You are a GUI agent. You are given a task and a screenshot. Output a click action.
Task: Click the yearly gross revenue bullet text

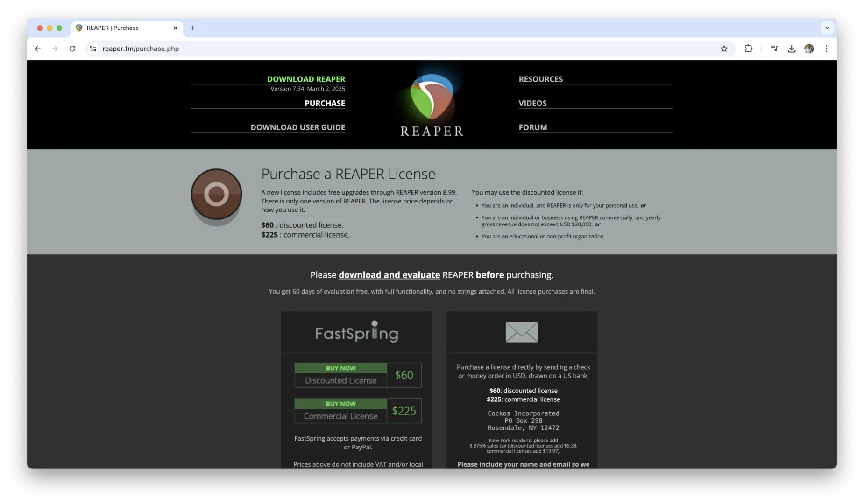tap(571, 221)
